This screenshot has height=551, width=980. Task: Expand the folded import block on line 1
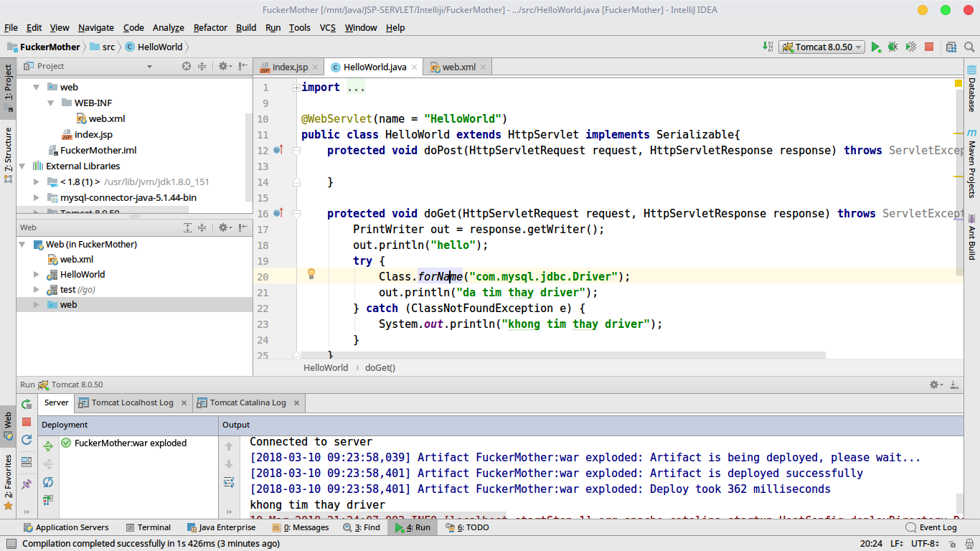coord(296,88)
